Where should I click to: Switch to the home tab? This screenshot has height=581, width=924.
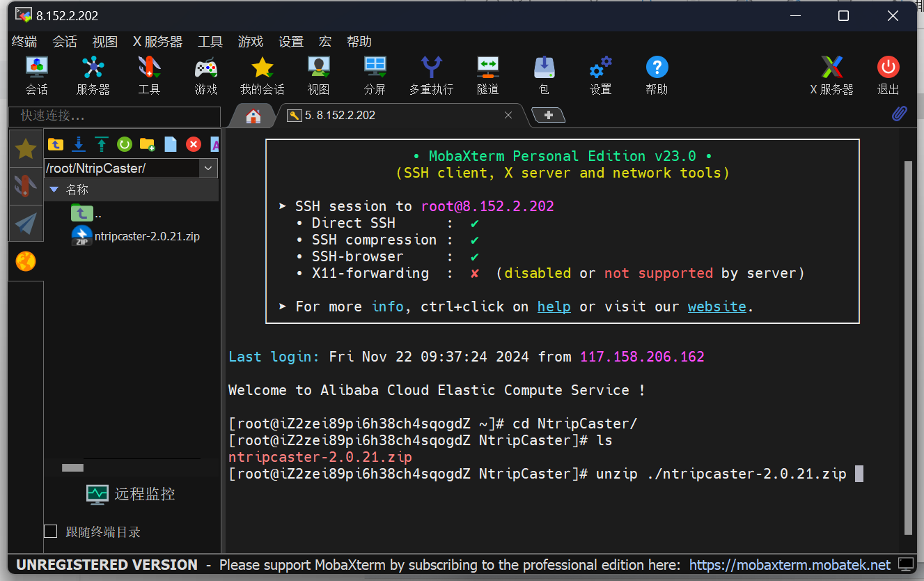tap(253, 116)
